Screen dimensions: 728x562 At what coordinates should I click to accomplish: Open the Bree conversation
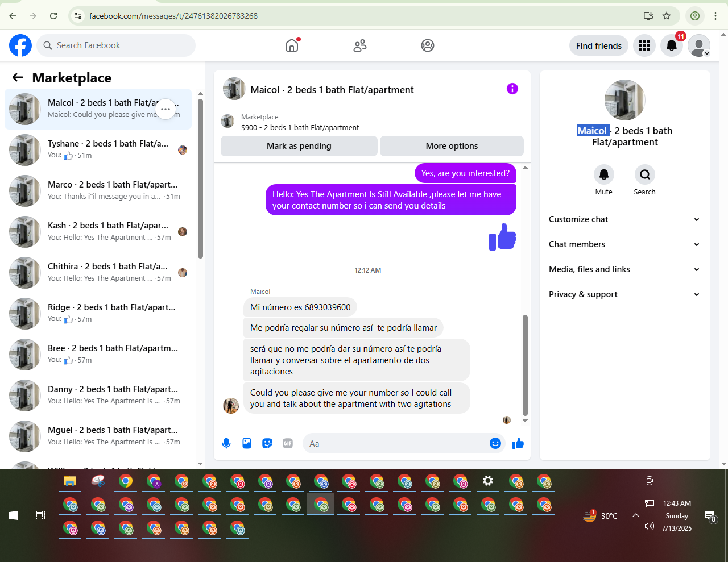(x=98, y=355)
